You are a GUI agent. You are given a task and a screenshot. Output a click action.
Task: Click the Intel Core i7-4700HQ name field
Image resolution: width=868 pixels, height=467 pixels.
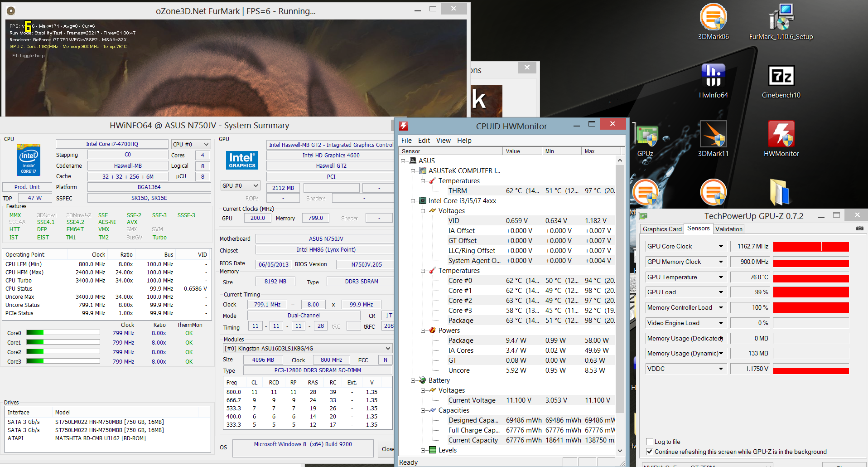pos(112,144)
